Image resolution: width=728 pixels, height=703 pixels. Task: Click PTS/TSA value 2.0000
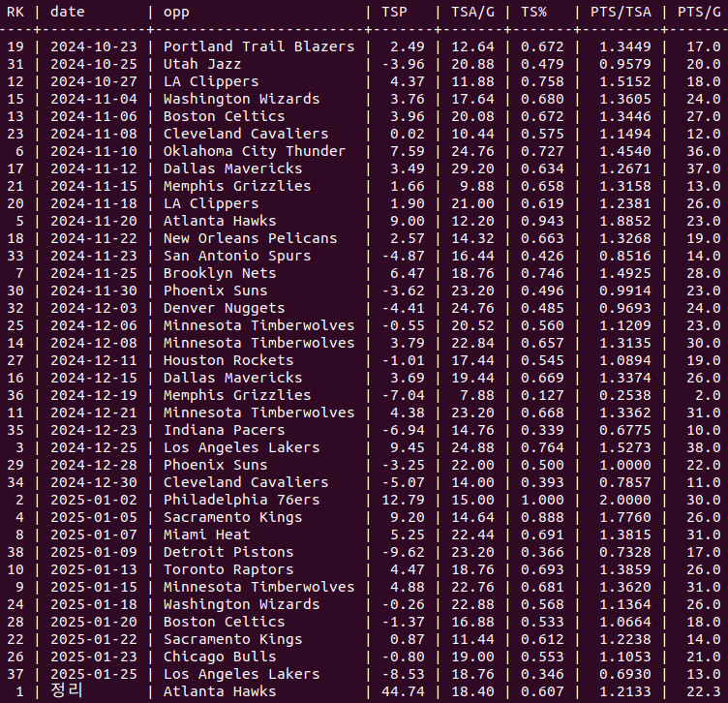625,500
